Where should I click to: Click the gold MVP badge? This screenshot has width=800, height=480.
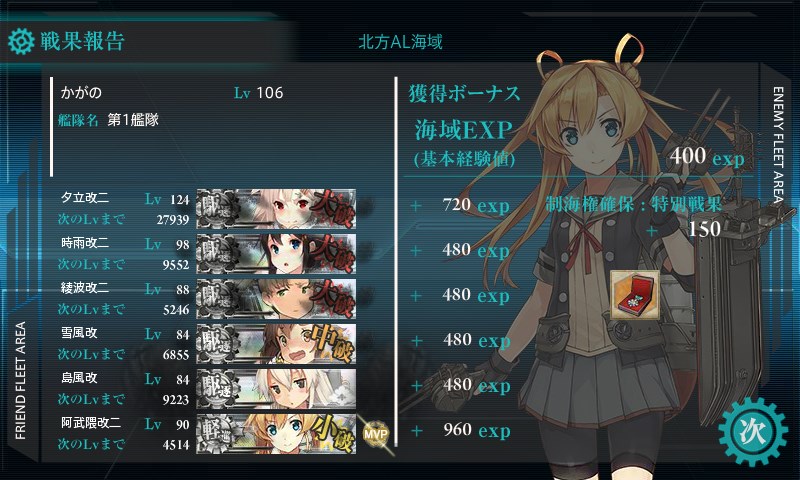coord(376,434)
